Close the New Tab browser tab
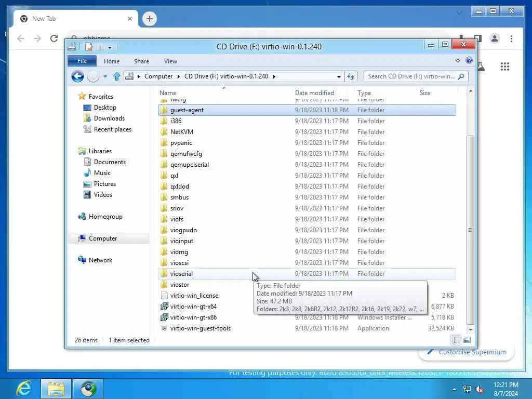532x399 pixels. pos(129,19)
